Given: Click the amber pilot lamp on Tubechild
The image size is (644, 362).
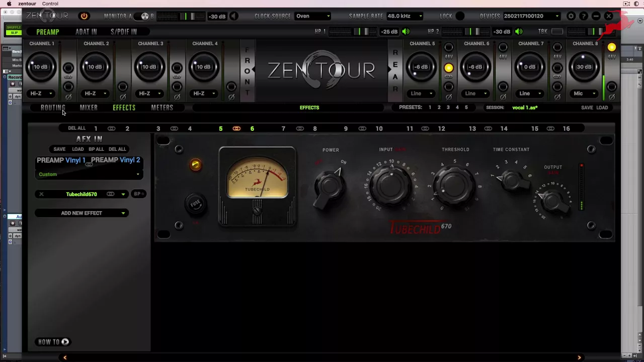Looking at the screenshot, I should 196,164.
